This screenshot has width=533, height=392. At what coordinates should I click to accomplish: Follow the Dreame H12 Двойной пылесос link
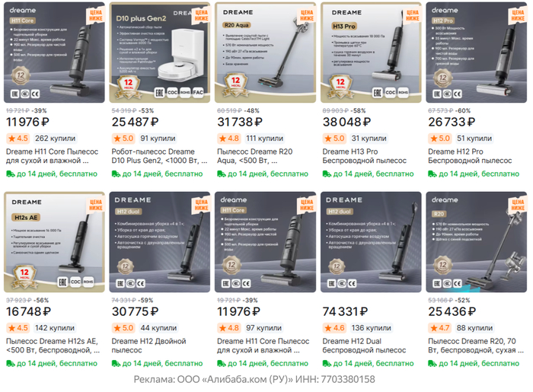click(148, 346)
